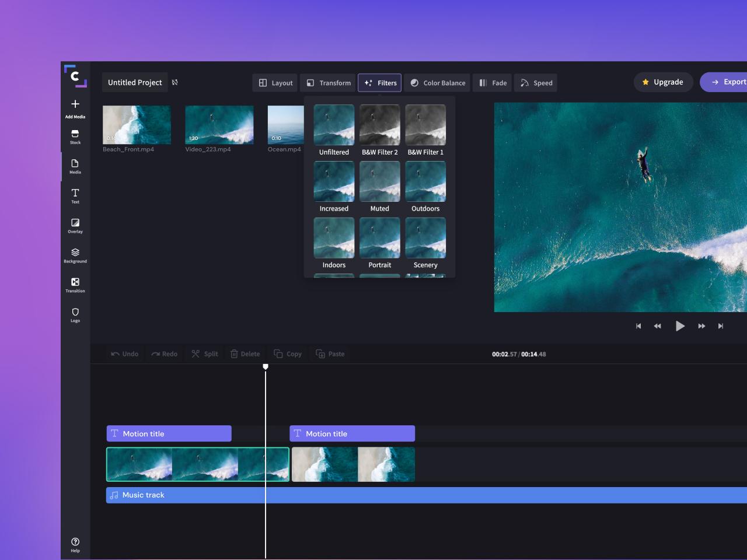The width and height of the screenshot is (747, 560).
Task: Open the Text panel from the sidebar
Action: pos(75,196)
